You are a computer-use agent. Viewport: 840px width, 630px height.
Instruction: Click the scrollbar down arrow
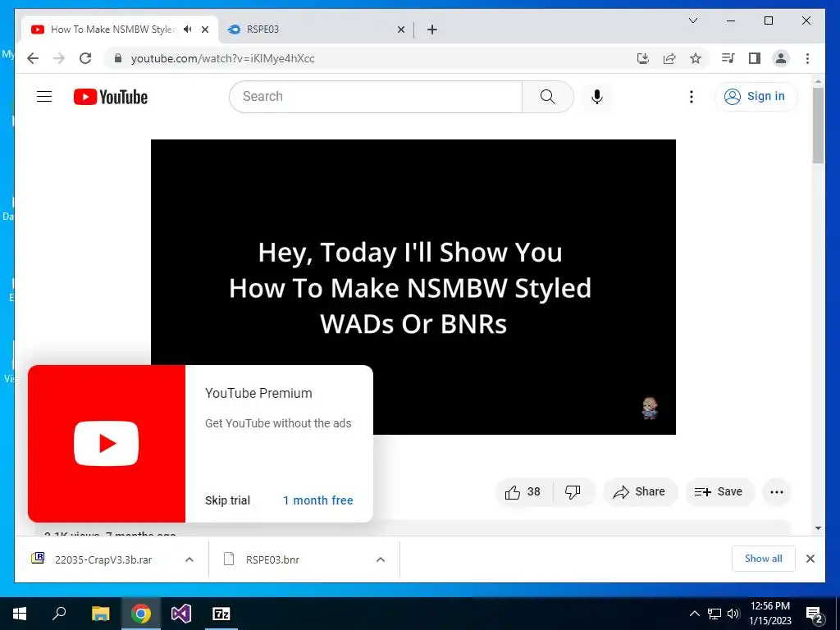818,528
